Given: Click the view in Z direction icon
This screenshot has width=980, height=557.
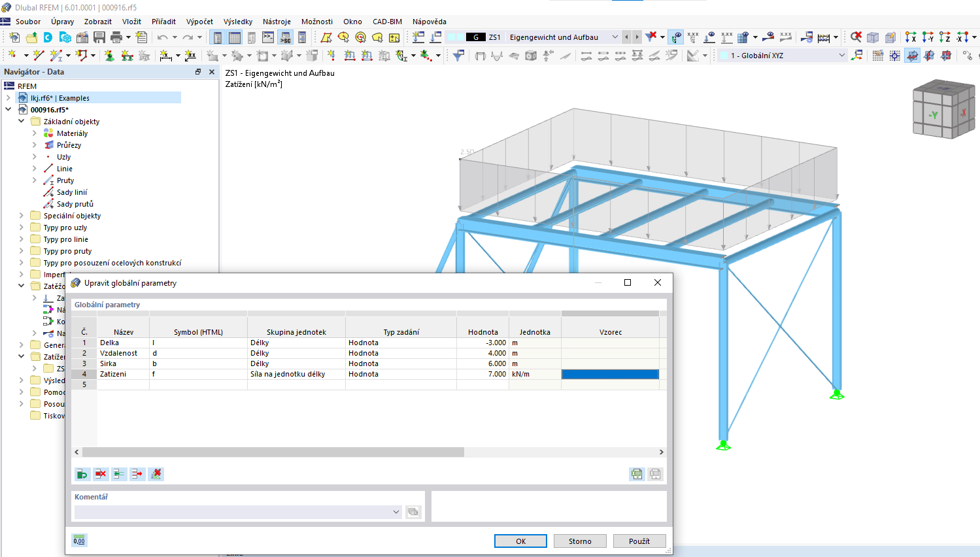Looking at the screenshot, I should pyautogui.click(x=945, y=37).
